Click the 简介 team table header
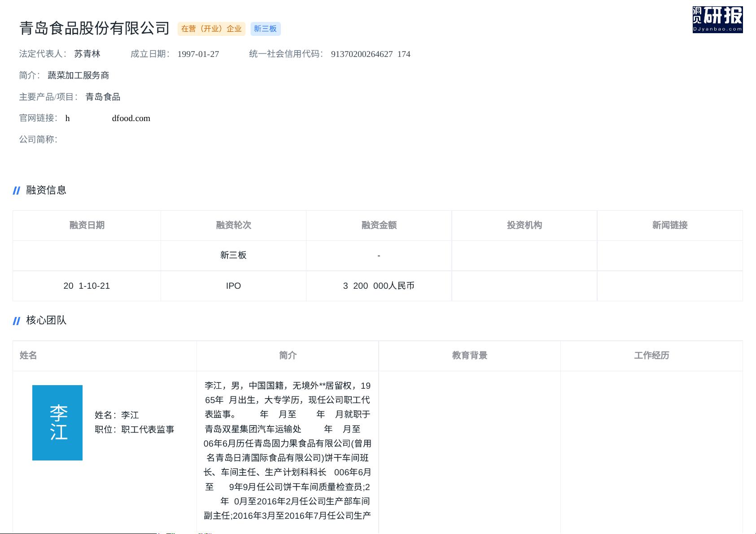 288,356
